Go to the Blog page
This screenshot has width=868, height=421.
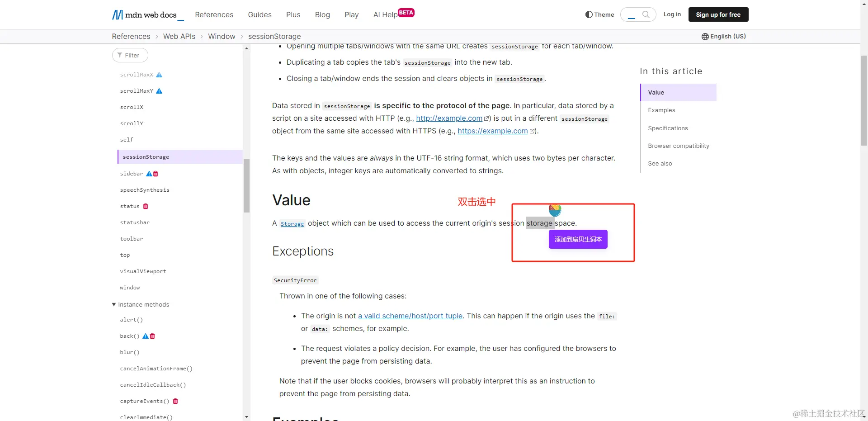click(322, 14)
